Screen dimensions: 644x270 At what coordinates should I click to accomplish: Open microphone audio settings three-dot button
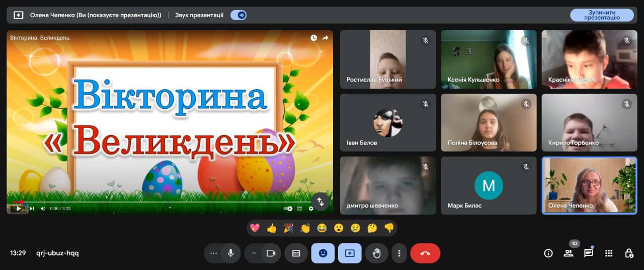(214, 253)
